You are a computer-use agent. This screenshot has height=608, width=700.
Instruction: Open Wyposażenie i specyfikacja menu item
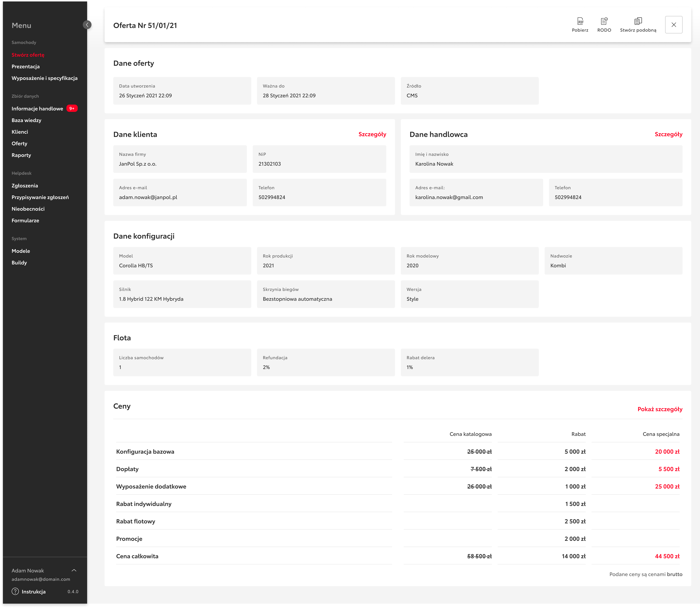pos(44,78)
